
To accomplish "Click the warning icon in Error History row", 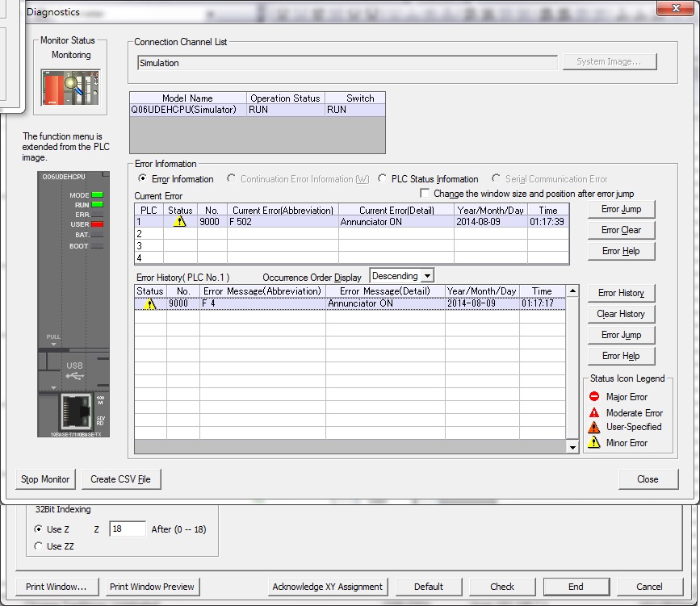I will click(149, 304).
